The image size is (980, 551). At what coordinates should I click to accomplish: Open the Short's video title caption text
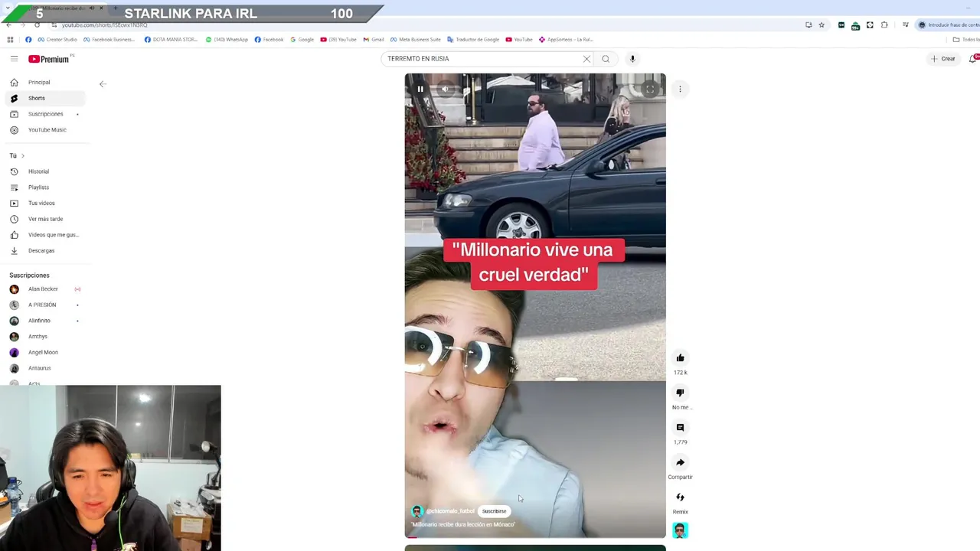pos(463,525)
